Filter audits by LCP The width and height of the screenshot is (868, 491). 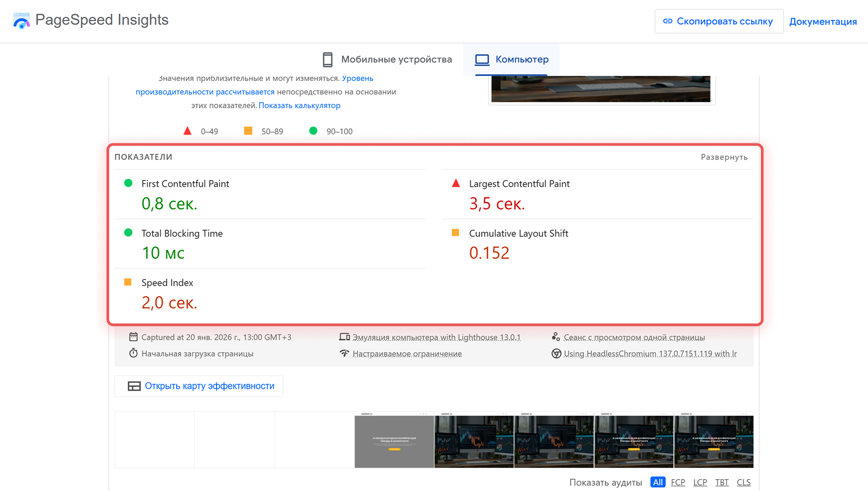[700, 482]
